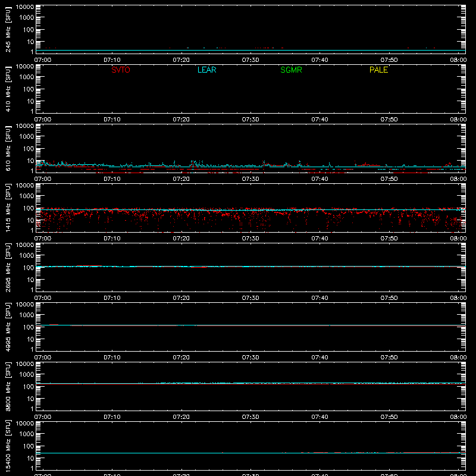
Task: Click 07:30 tick under the 1415 MHz panel
Action: [250, 239]
